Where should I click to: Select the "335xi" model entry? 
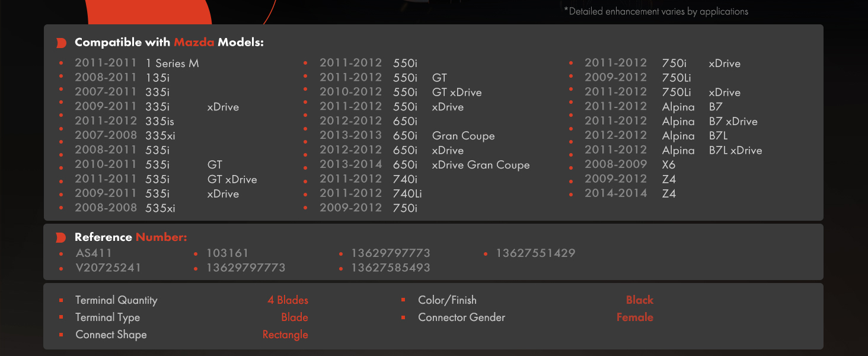pyautogui.click(x=160, y=136)
